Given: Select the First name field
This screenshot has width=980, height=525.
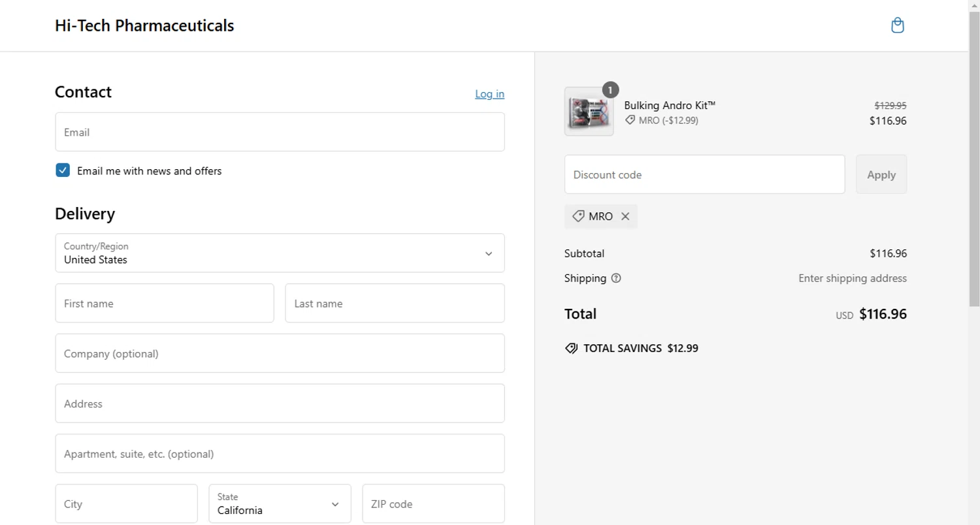Looking at the screenshot, I should [x=165, y=303].
